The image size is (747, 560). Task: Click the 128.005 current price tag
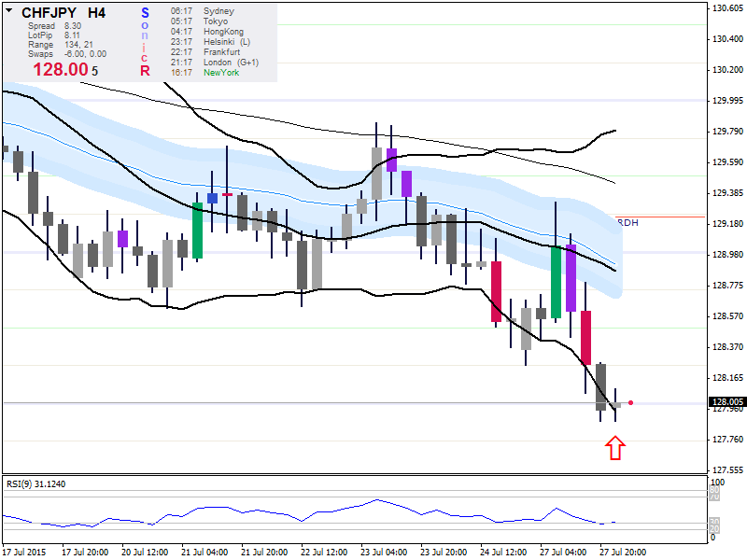(x=726, y=402)
